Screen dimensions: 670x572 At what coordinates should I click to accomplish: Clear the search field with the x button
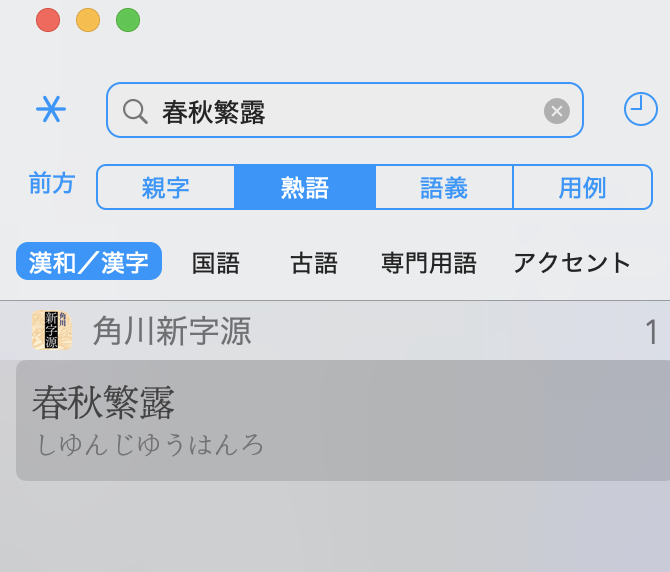(556, 111)
